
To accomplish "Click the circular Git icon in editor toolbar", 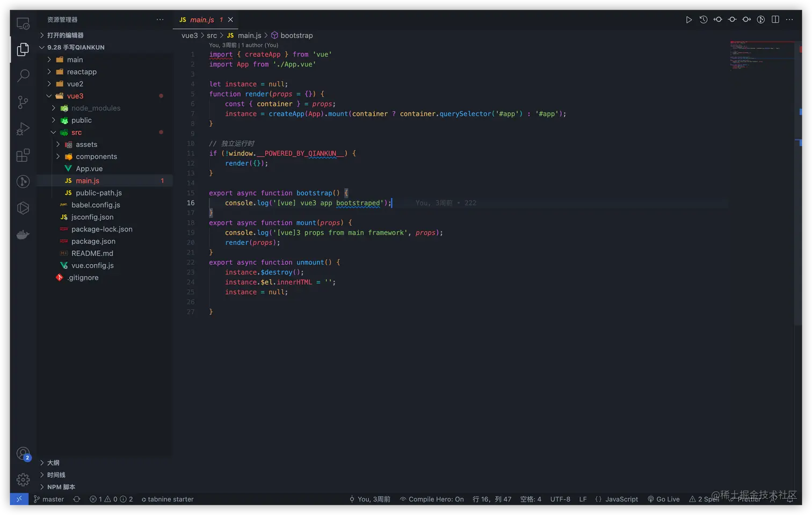I will pos(761,20).
